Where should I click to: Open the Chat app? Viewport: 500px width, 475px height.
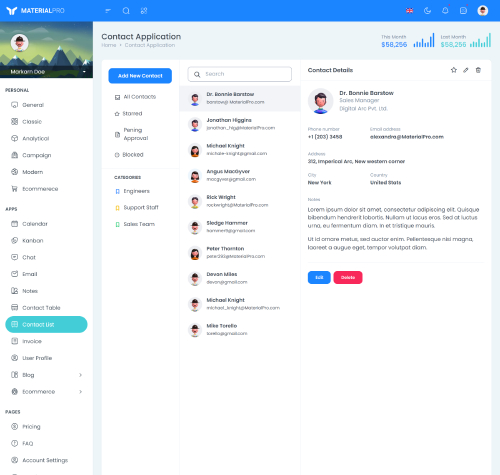coord(46,257)
